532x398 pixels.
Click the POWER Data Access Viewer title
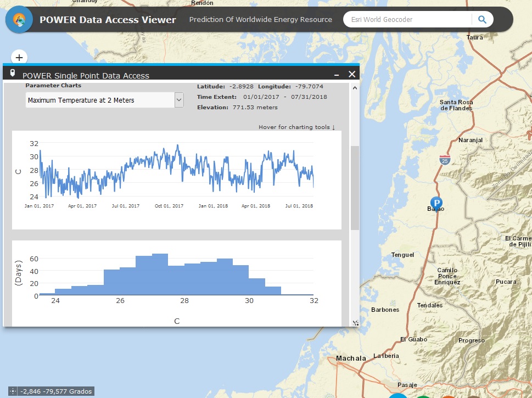[108, 20]
